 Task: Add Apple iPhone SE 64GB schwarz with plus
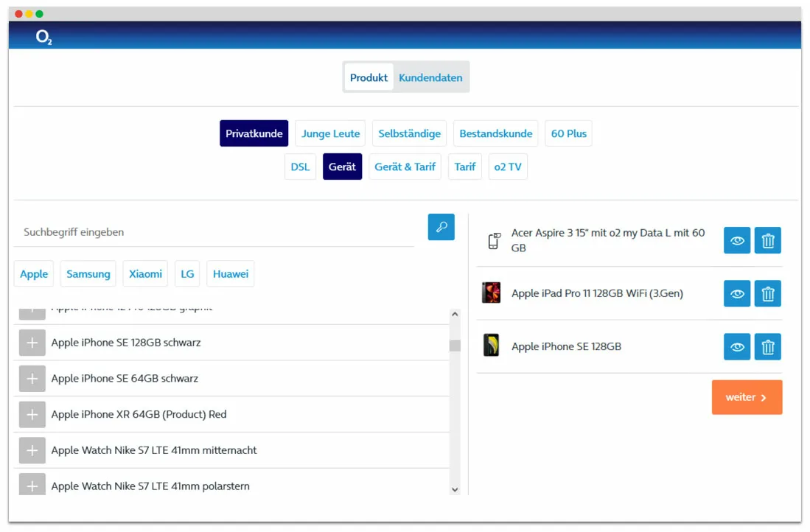32,379
